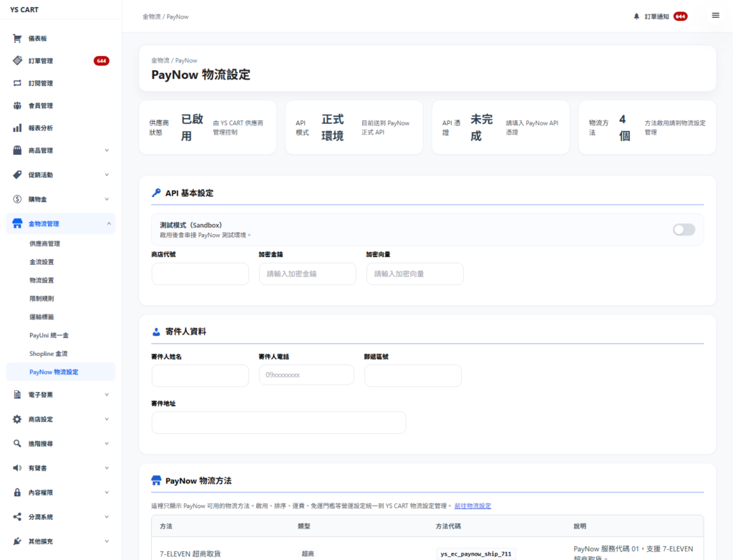Click the ys_ec_paynow_ship_711 method code
Image resolution: width=733 pixels, height=560 pixels.
click(476, 554)
